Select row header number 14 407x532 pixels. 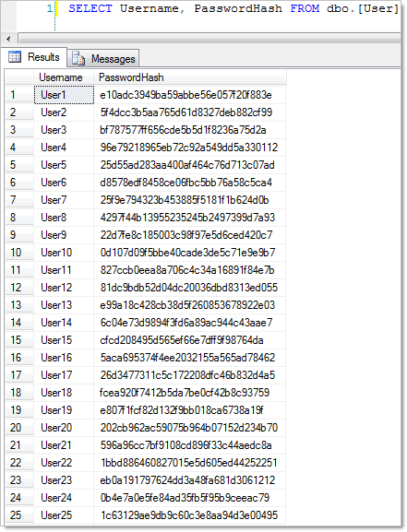(x=19, y=323)
